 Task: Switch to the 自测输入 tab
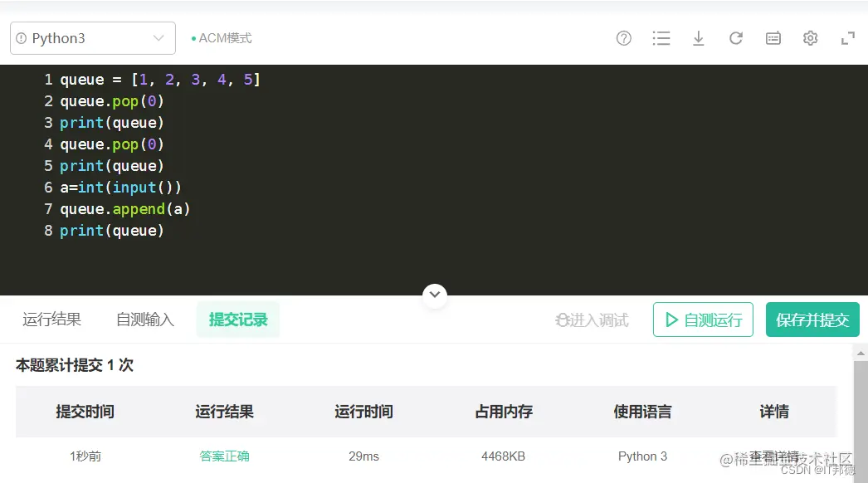[144, 320]
